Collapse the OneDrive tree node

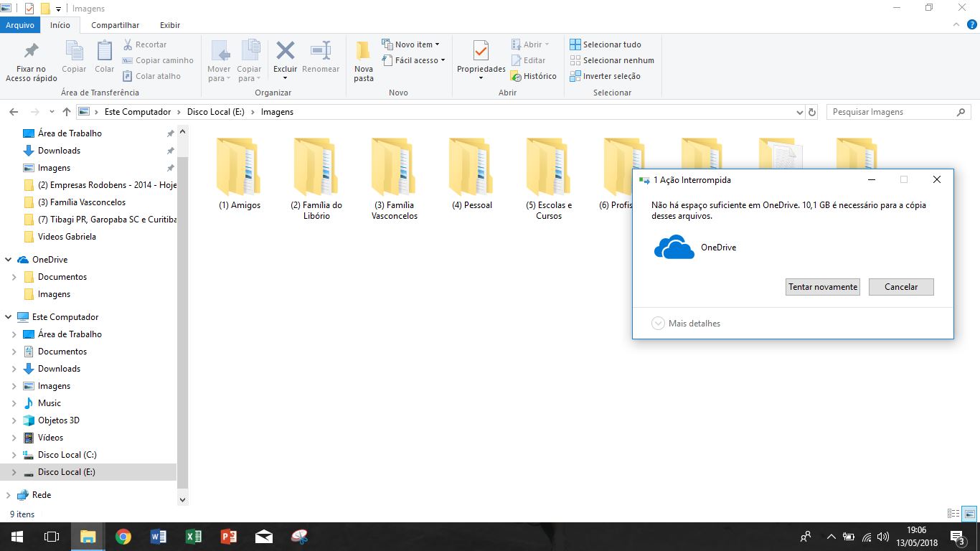pos(9,260)
